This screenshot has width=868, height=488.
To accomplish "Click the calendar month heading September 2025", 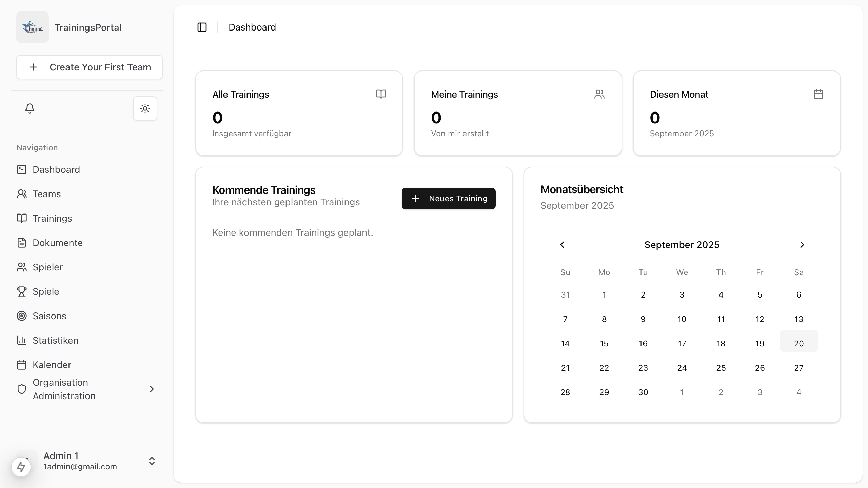I will 682,245.
